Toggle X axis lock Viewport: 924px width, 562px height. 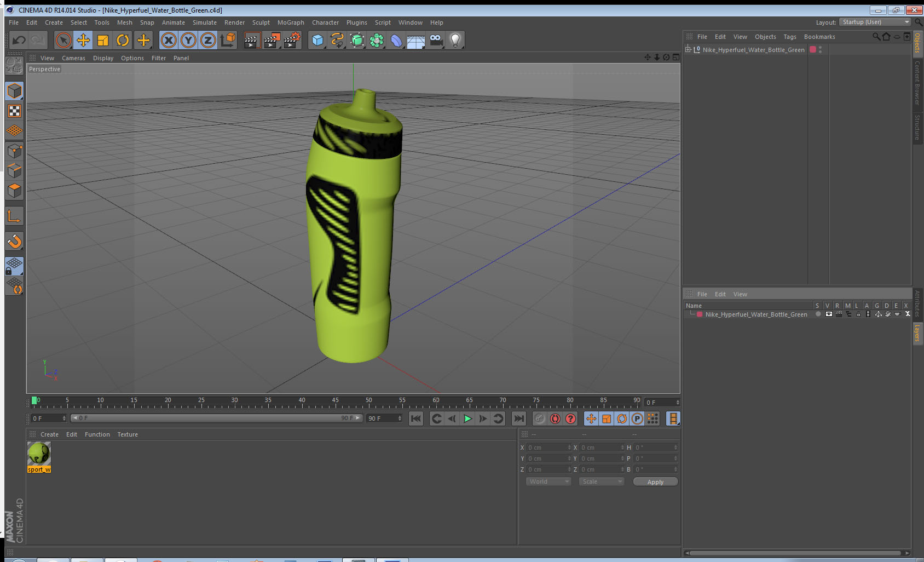coord(169,40)
